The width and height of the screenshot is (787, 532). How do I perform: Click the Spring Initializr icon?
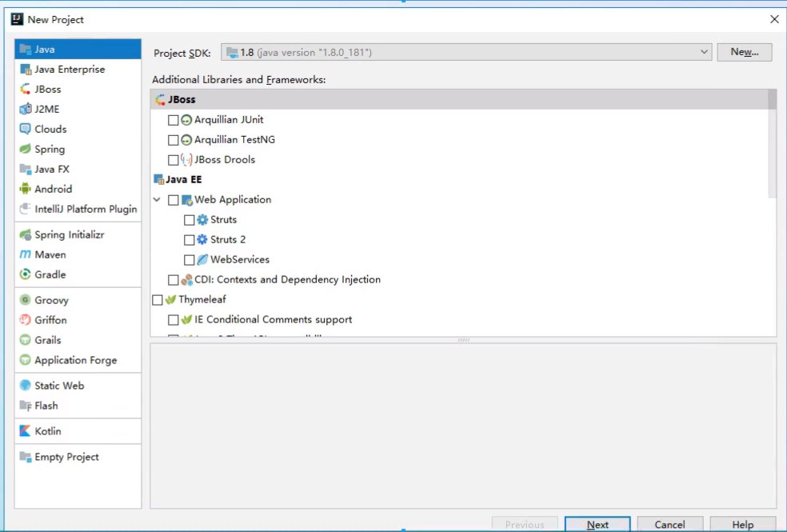pos(25,234)
